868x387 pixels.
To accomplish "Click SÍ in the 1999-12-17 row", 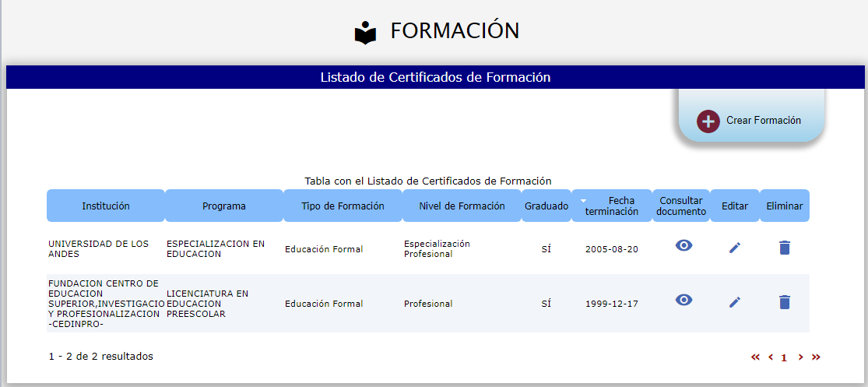I will pyautogui.click(x=546, y=304).
